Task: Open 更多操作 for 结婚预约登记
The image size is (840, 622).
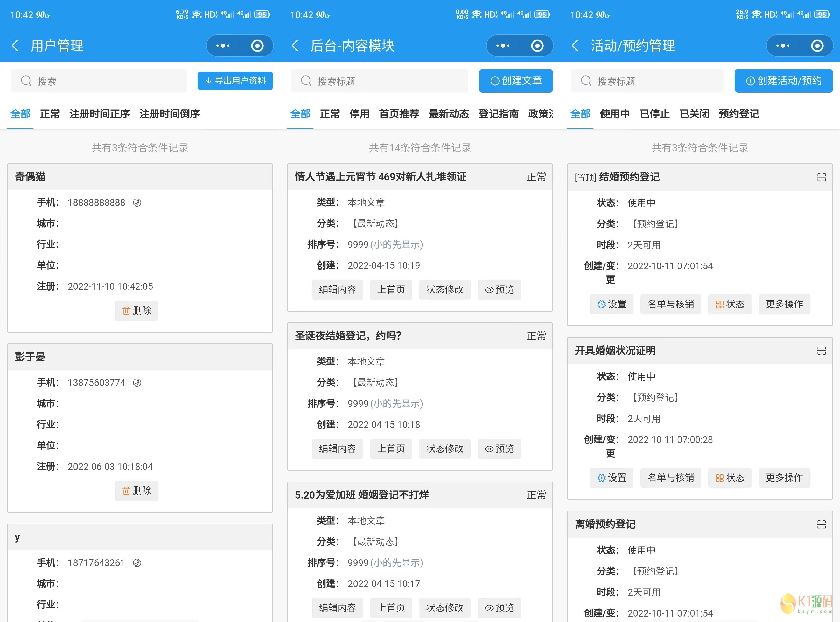Action: 784,304
